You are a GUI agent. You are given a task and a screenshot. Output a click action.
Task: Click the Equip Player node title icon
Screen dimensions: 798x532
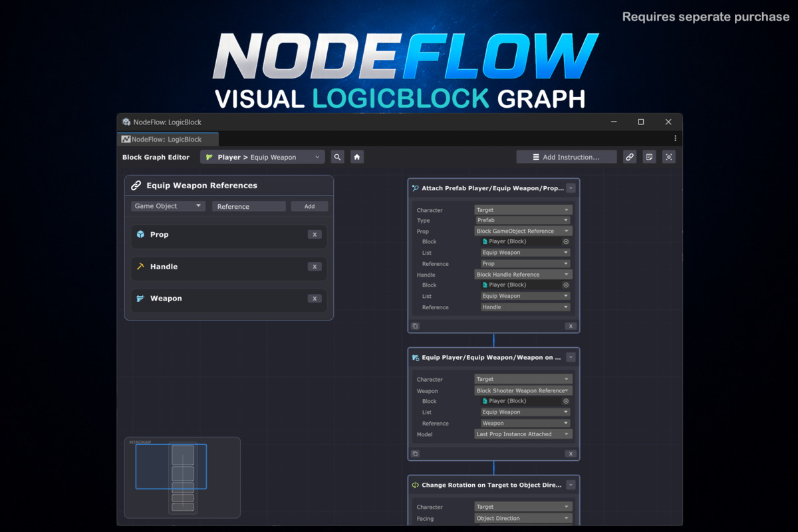click(416, 357)
